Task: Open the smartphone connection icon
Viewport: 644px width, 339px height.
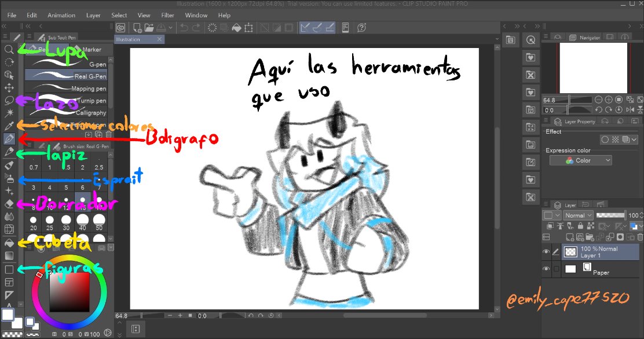Action: click(x=345, y=28)
